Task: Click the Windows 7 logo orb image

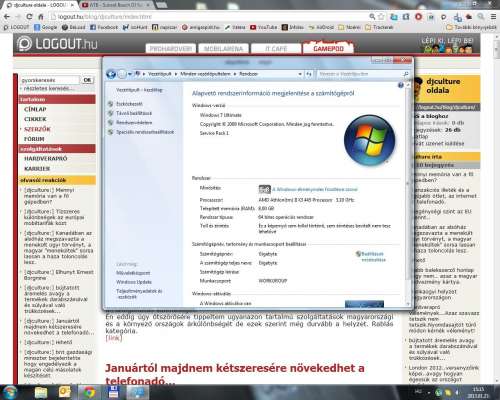Action: pyautogui.click(x=369, y=140)
